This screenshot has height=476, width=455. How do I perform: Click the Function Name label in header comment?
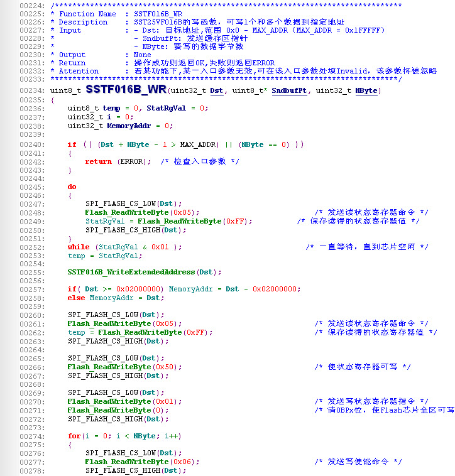[x=87, y=14]
